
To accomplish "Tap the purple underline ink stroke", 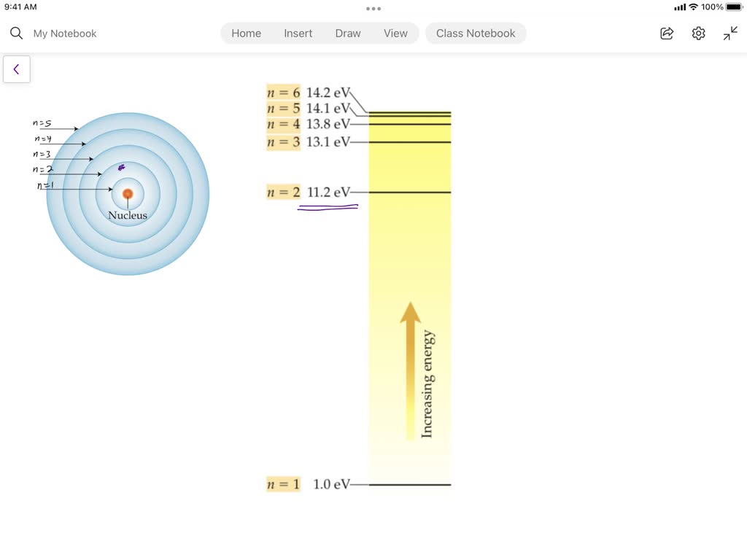I will tap(328, 207).
